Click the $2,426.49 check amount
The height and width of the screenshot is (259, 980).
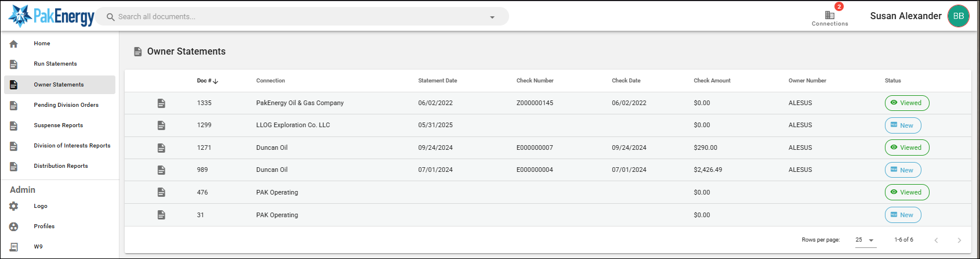tap(708, 170)
